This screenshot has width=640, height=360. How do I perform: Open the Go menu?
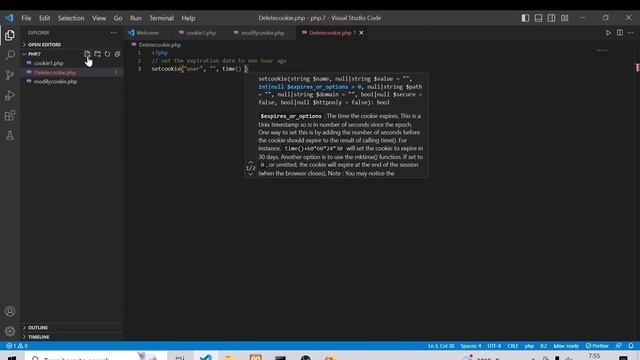point(118,18)
